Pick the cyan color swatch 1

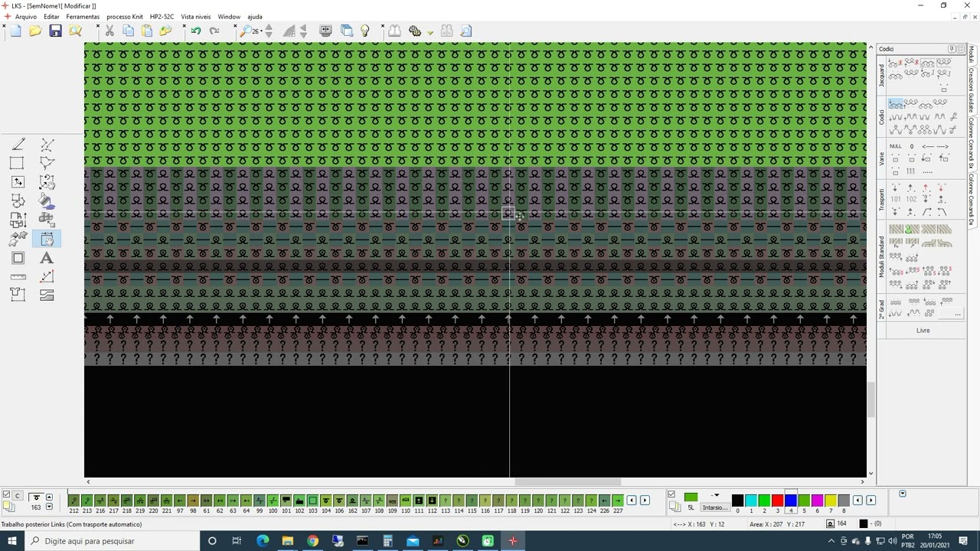click(750, 500)
